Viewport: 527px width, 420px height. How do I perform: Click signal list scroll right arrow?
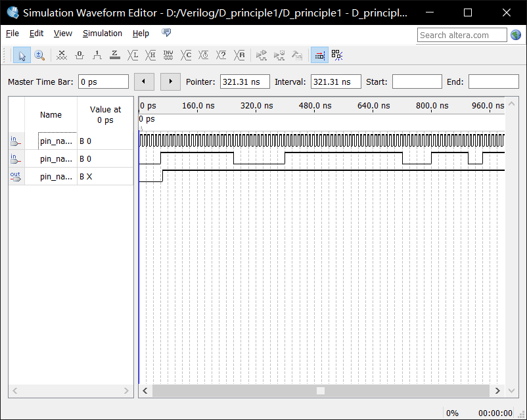click(x=126, y=390)
